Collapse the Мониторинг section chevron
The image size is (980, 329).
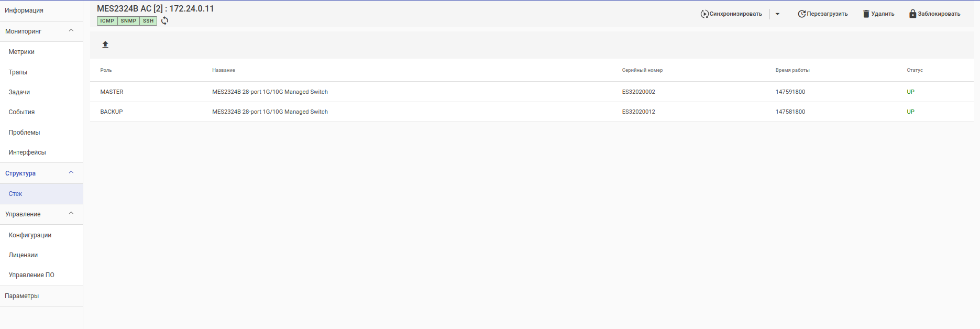tap(71, 31)
